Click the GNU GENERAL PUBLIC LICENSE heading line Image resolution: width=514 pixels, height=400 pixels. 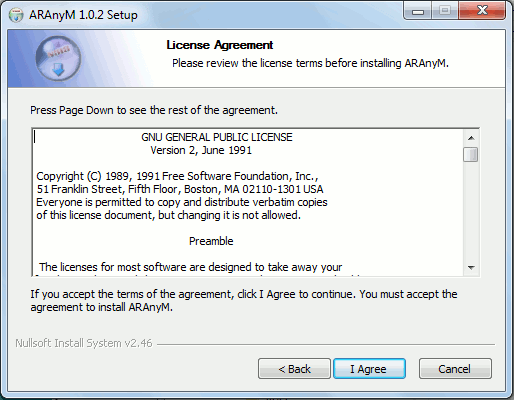tap(217, 137)
